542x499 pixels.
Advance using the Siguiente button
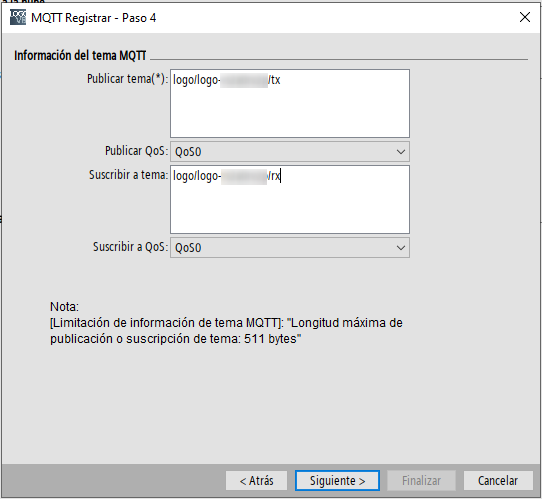(337, 480)
